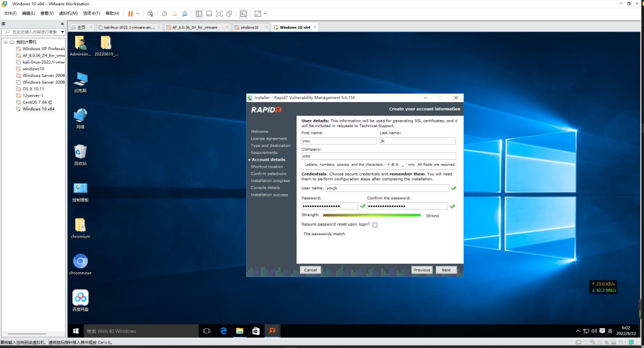644x348 pixels.
Task: Select the chrome.exe desktop icon
Action: tap(80, 264)
